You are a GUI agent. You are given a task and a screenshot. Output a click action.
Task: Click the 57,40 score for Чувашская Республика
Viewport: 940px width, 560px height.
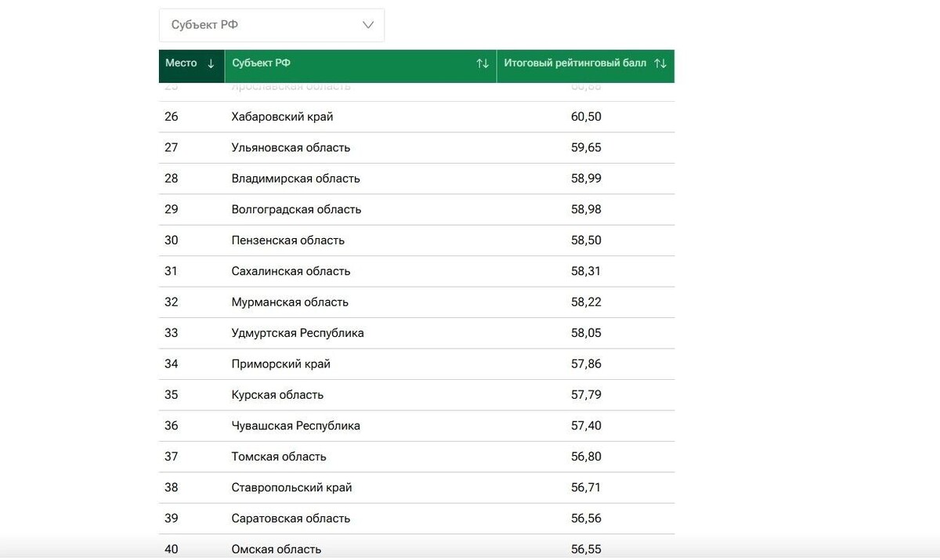586,426
